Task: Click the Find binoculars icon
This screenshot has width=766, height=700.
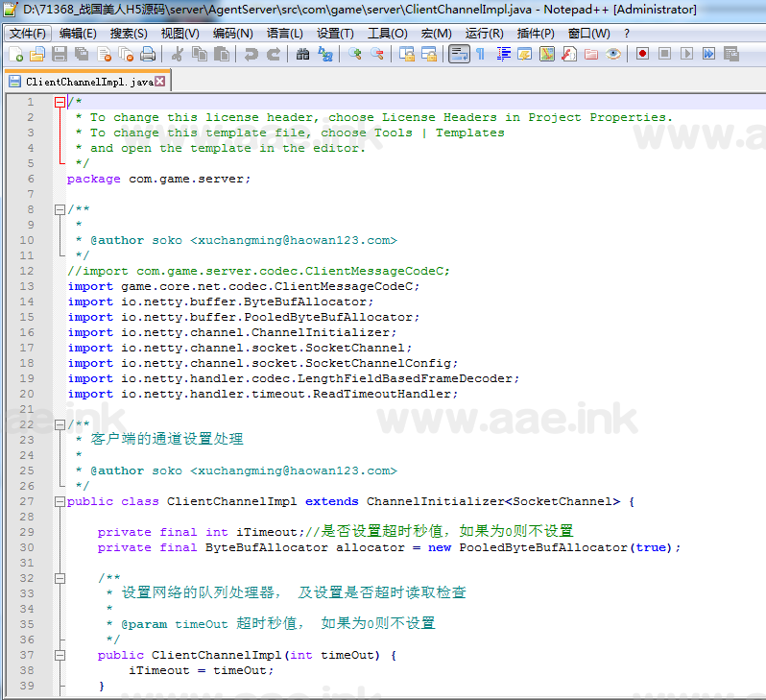Action: pos(303,55)
